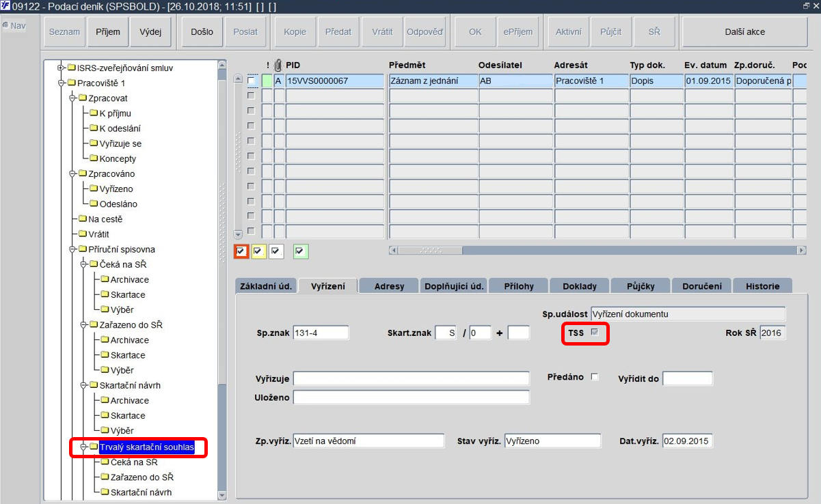Expand the ISRS-zveřejňování smluv node
821x504 pixels.
tap(61, 68)
